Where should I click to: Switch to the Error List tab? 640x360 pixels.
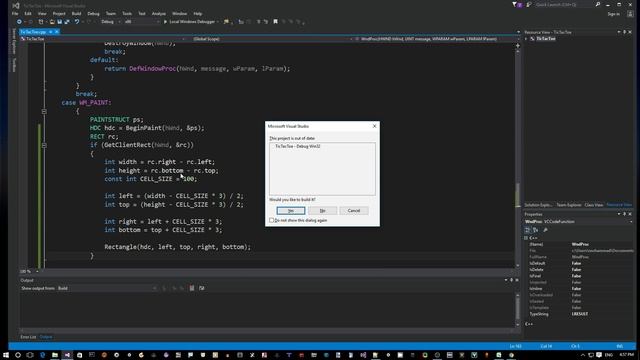[28, 337]
